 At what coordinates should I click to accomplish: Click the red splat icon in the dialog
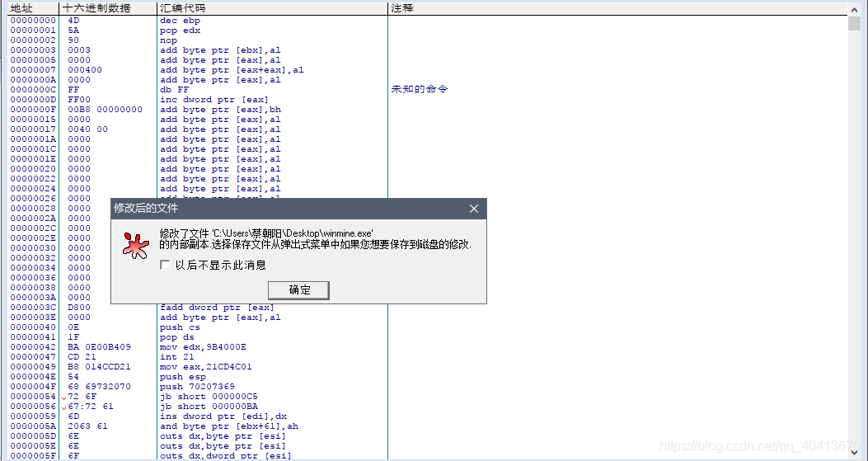pyautogui.click(x=136, y=246)
